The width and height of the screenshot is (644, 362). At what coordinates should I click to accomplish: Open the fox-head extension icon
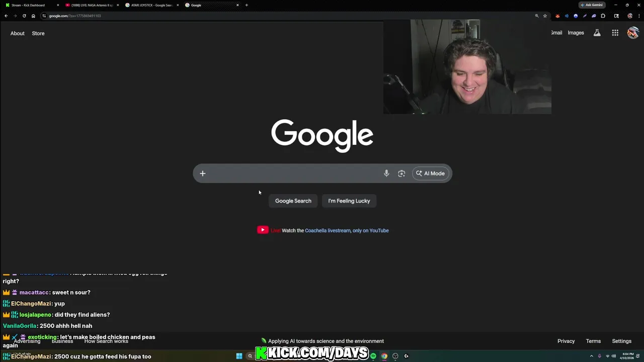tap(557, 16)
